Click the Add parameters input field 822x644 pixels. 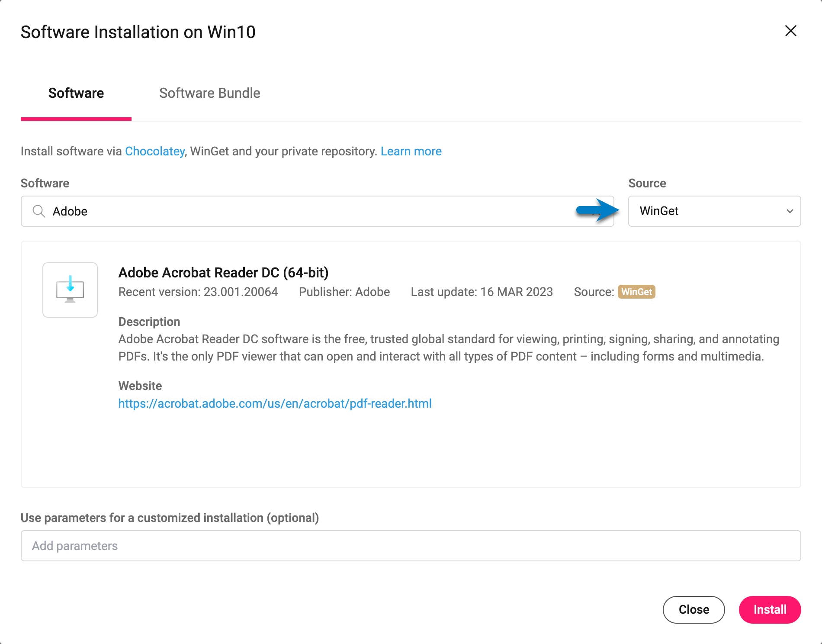[411, 546]
